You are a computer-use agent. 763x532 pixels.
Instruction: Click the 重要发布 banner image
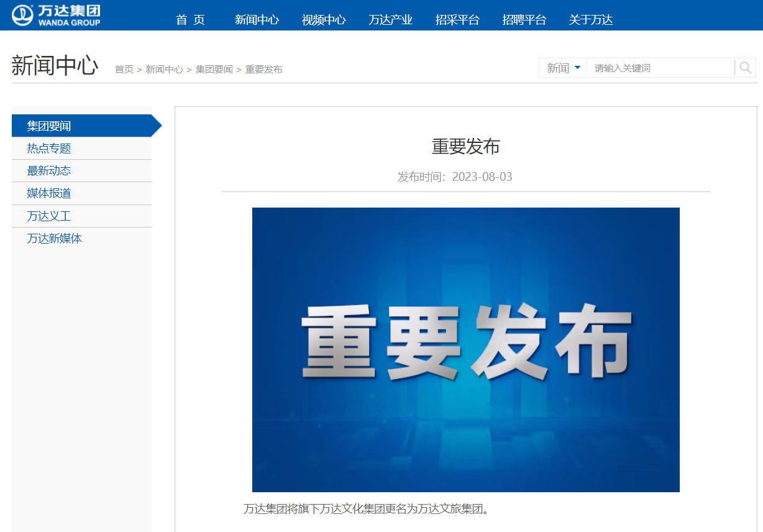tap(466, 350)
